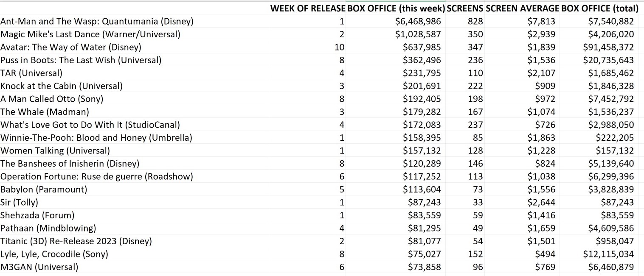644x276 pixels.
Task: Click the 828 screens cell
Action: pos(475,22)
